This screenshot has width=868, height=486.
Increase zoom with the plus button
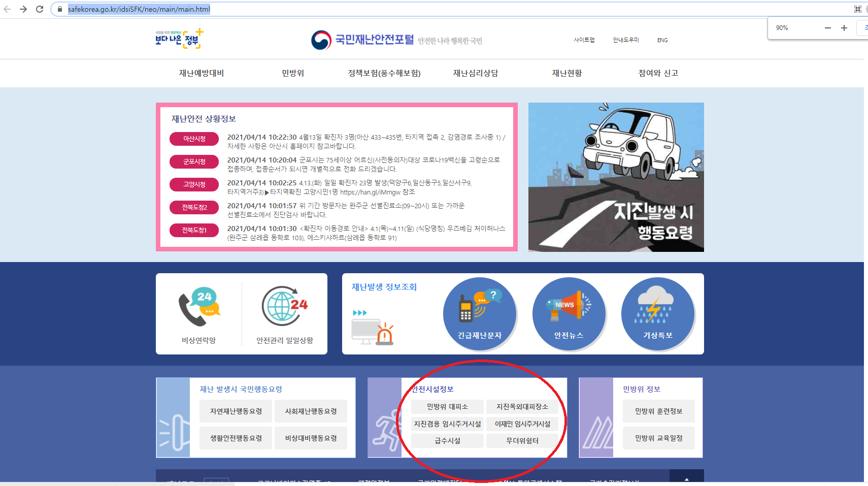844,28
